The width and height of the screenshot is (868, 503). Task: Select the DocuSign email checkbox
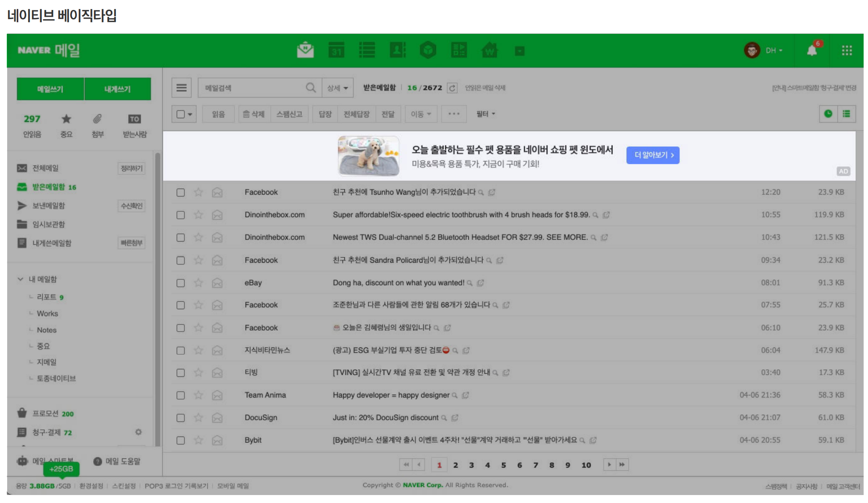181,418
